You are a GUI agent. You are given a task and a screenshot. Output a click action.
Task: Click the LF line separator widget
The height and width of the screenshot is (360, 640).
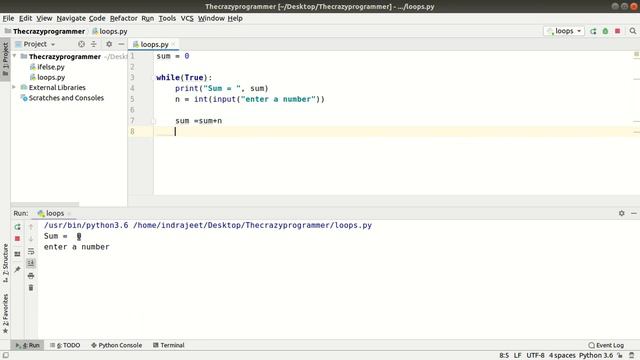518,356
